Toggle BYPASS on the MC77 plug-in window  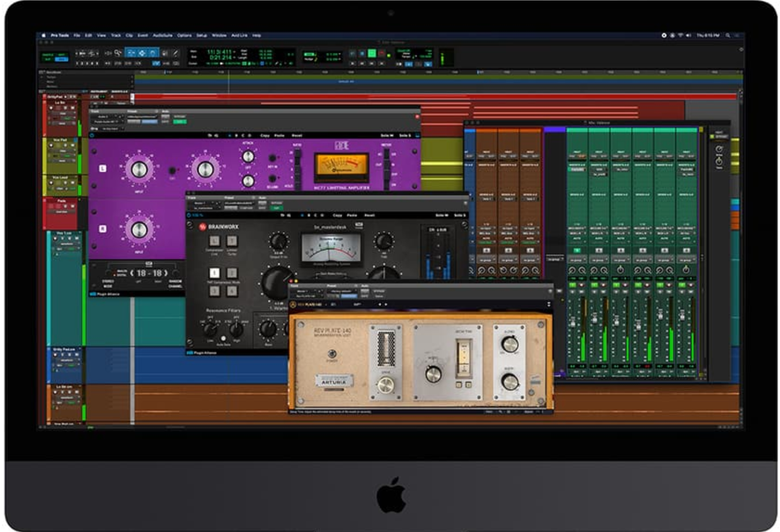[x=179, y=116]
